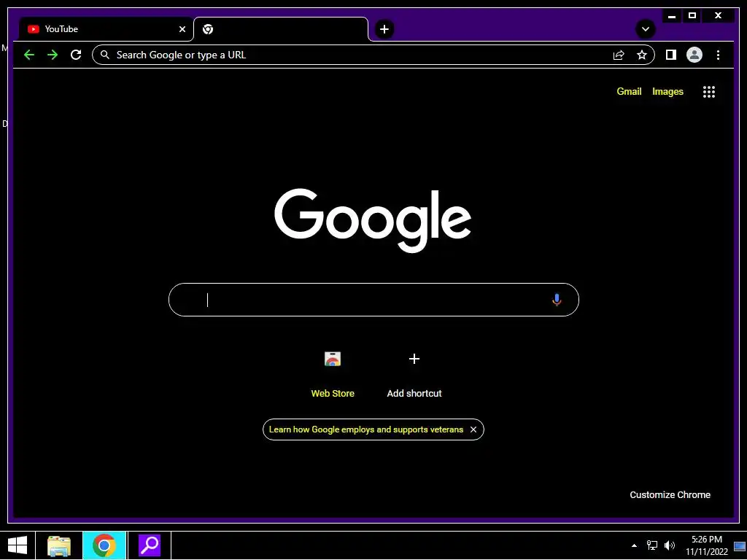Open File Explorer from taskbar
The width and height of the screenshot is (747, 560).
59,545
